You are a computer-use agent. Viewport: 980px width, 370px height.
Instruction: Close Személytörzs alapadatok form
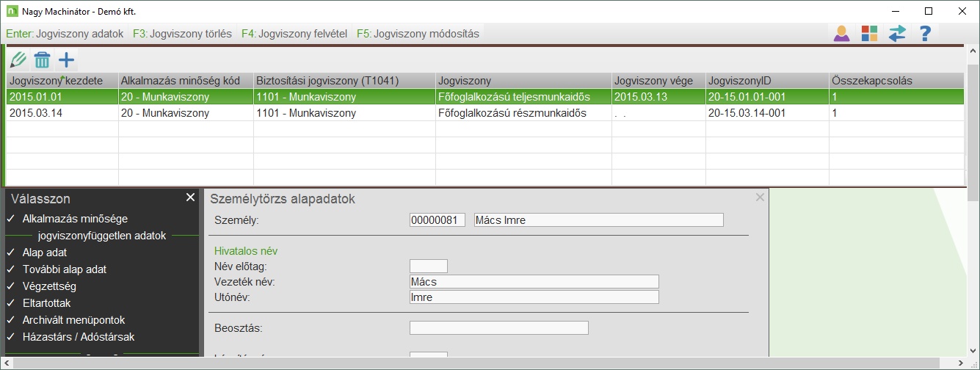click(x=760, y=197)
